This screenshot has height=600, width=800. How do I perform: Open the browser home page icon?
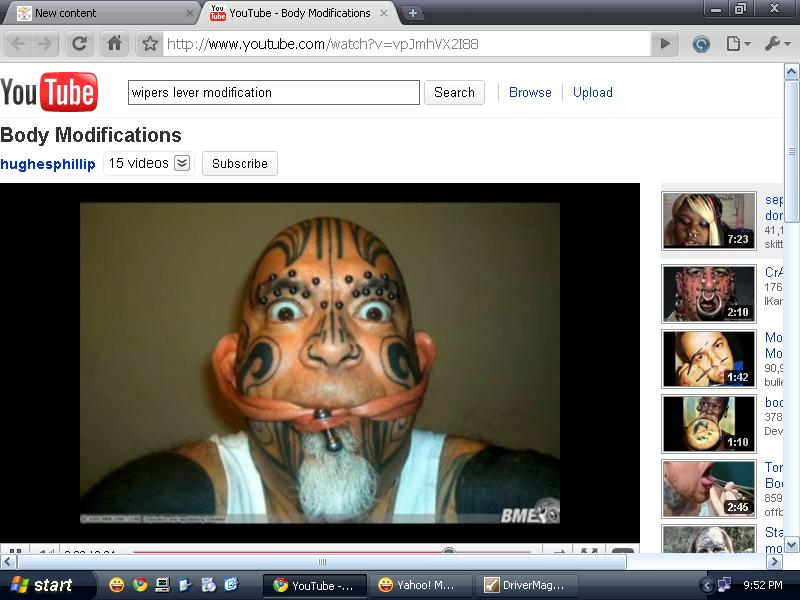114,44
